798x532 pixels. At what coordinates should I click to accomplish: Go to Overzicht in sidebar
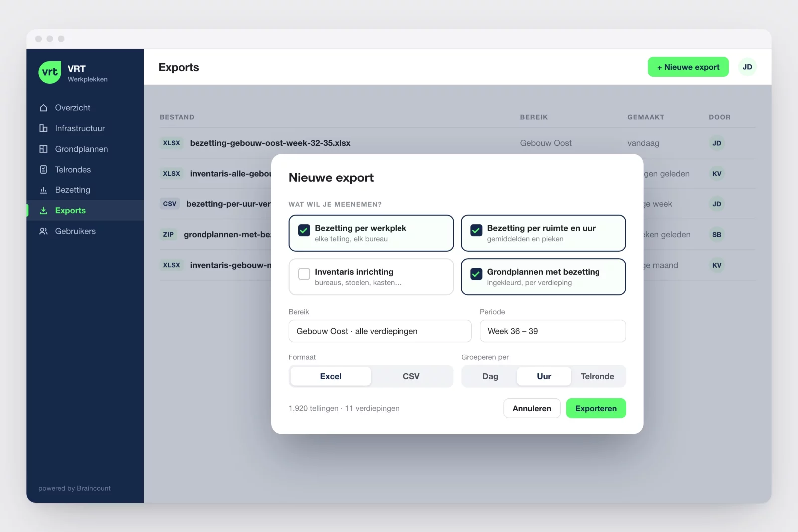coord(85,108)
